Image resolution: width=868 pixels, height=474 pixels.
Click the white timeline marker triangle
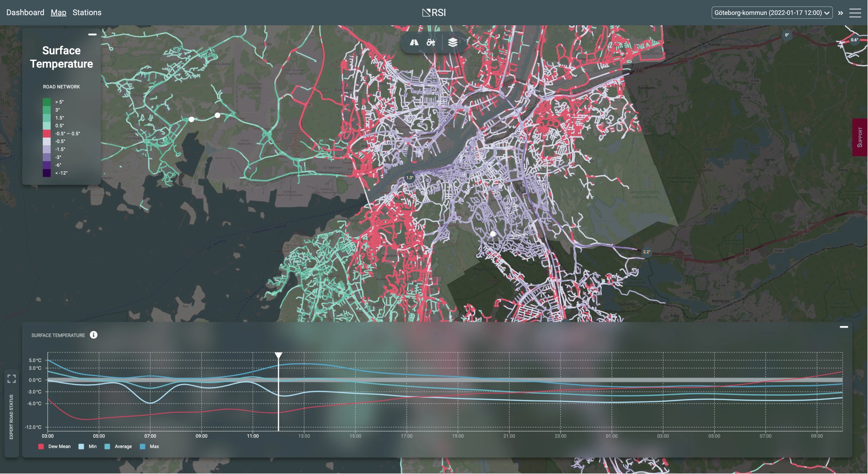tap(278, 355)
